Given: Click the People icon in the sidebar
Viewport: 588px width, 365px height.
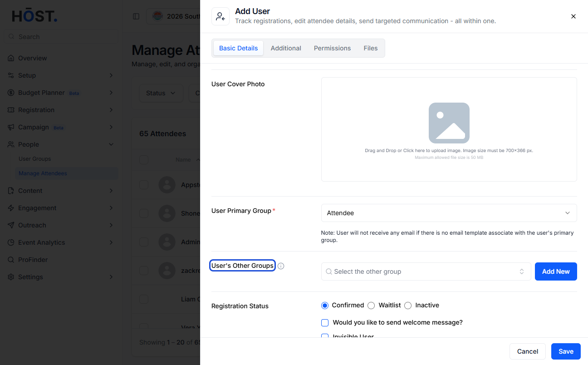Looking at the screenshot, I should [11, 144].
